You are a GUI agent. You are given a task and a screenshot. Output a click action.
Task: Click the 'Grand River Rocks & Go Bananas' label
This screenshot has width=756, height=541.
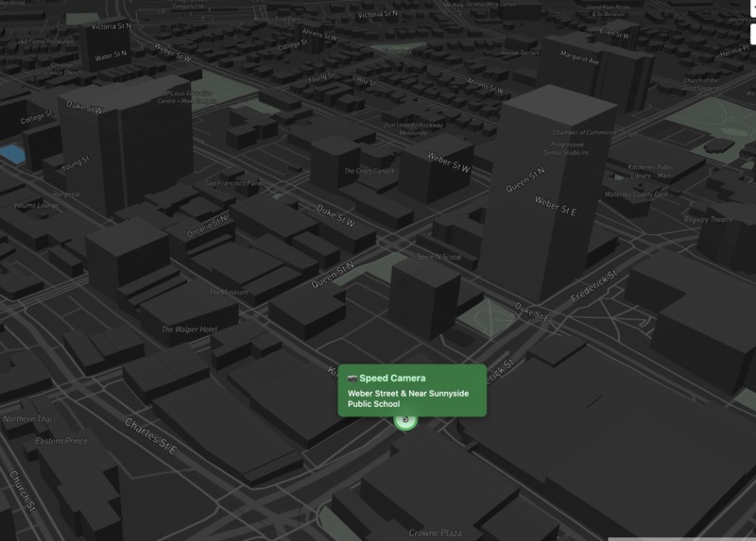(x=608, y=10)
